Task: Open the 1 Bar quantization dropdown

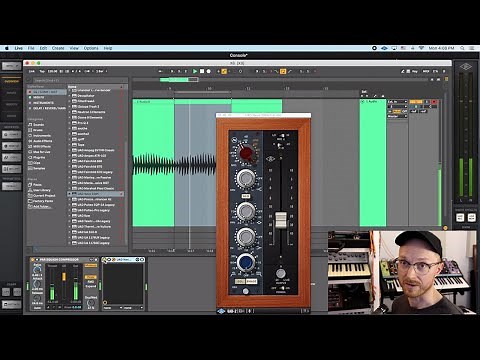Action: [x=100, y=71]
